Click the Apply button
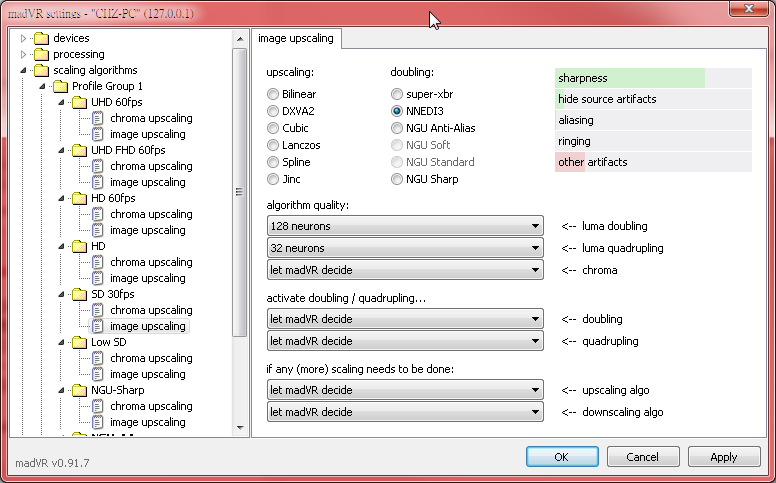Screen dimensions: 776x483 pos(724,457)
